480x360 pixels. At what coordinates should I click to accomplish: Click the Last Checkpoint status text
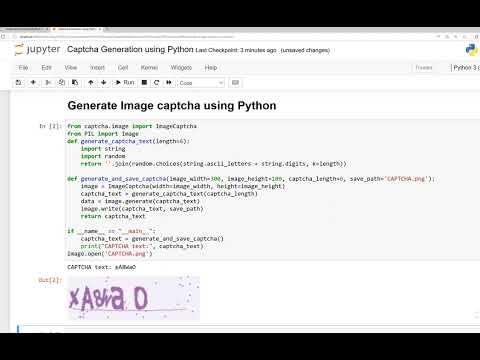tap(236, 50)
